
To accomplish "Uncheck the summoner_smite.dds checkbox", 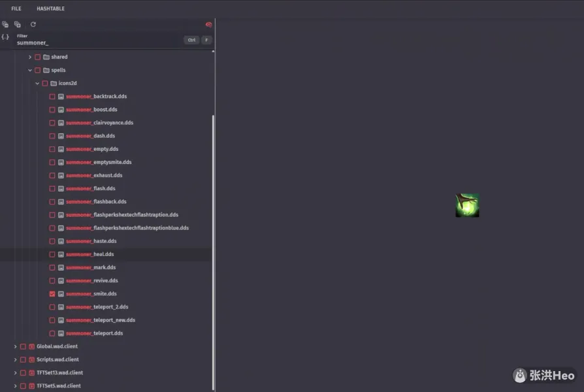I will click(52, 294).
